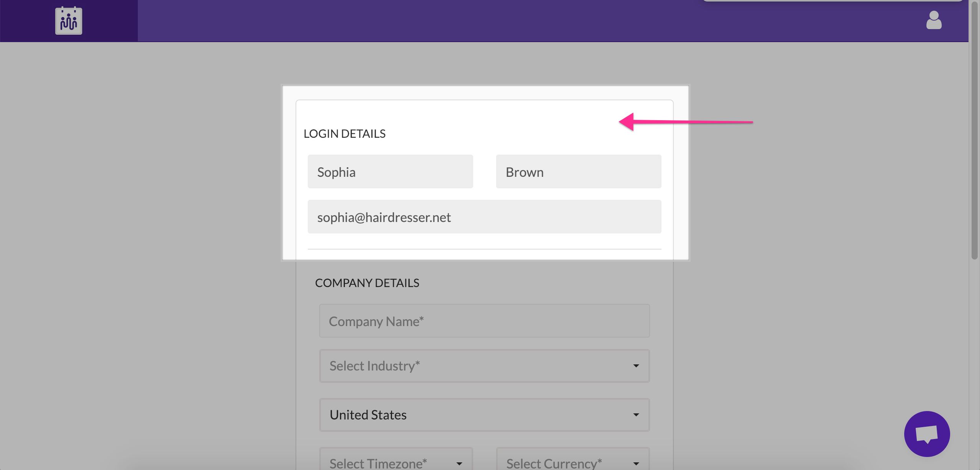Click the arrow beside United States
This screenshot has height=470, width=980.
coord(635,415)
